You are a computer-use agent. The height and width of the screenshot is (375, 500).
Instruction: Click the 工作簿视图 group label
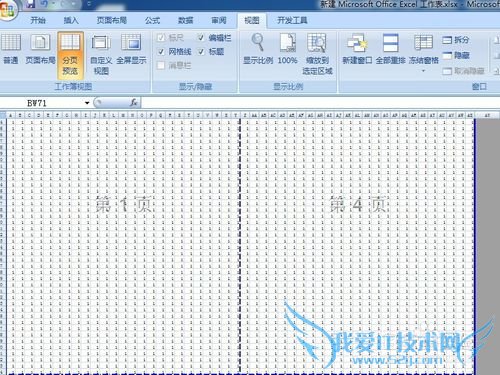(73, 87)
